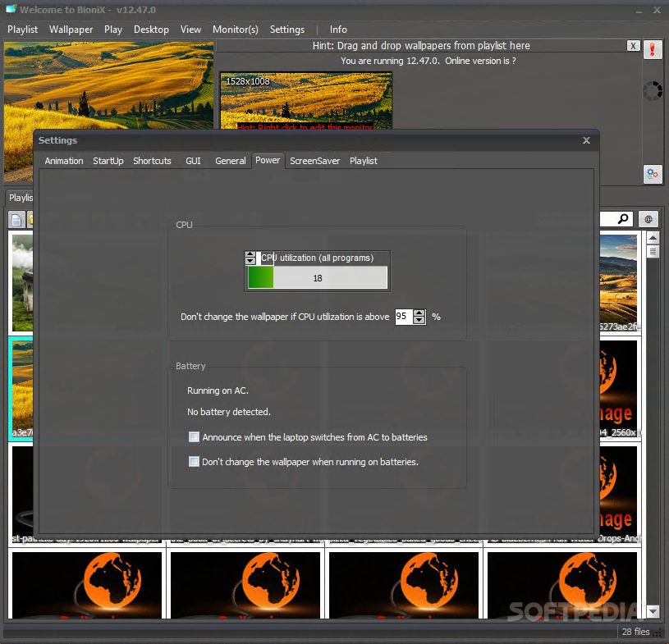
Task: Open the Playlist tab in Settings
Action: coord(364,161)
